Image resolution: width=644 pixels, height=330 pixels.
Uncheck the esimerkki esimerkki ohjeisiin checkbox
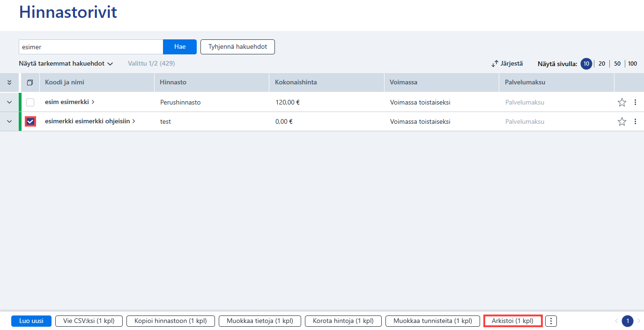pyautogui.click(x=30, y=121)
